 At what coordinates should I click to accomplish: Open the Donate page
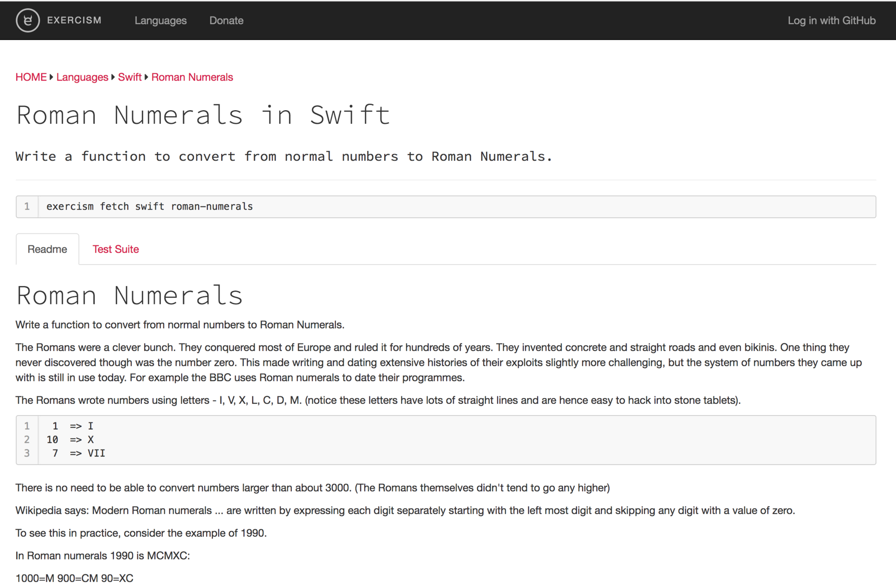(226, 20)
